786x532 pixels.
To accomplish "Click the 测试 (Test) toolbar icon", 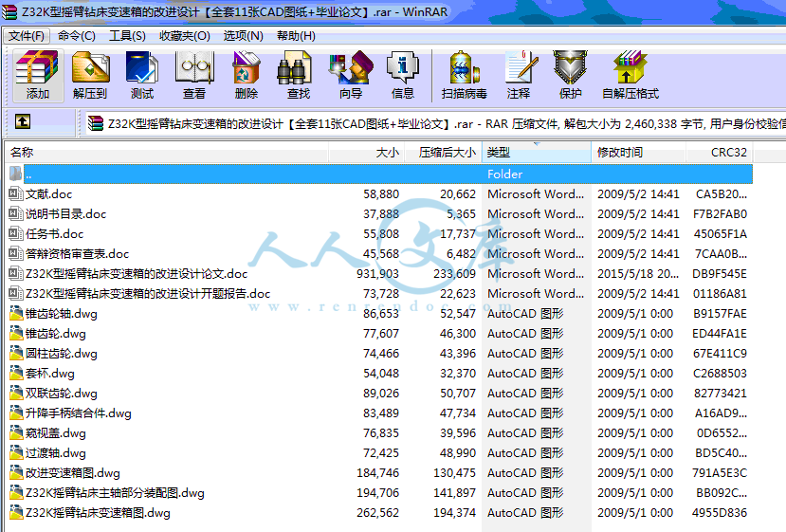I will 142,75.
